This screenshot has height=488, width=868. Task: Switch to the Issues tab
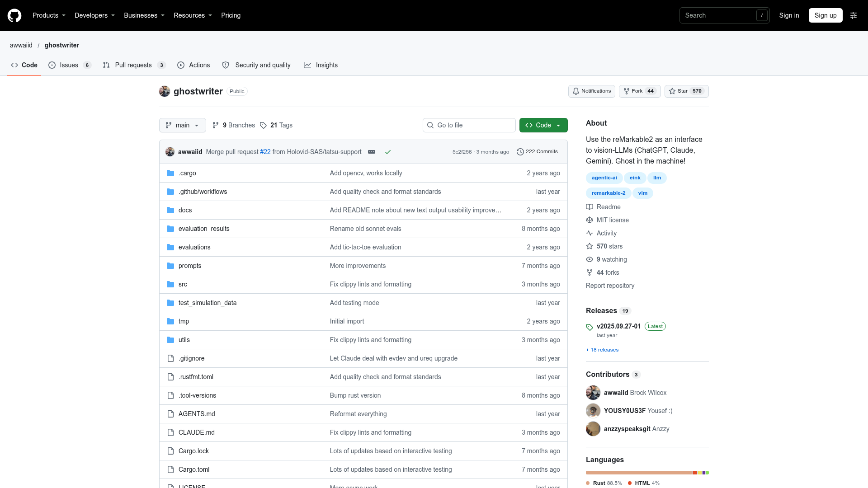(x=70, y=65)
